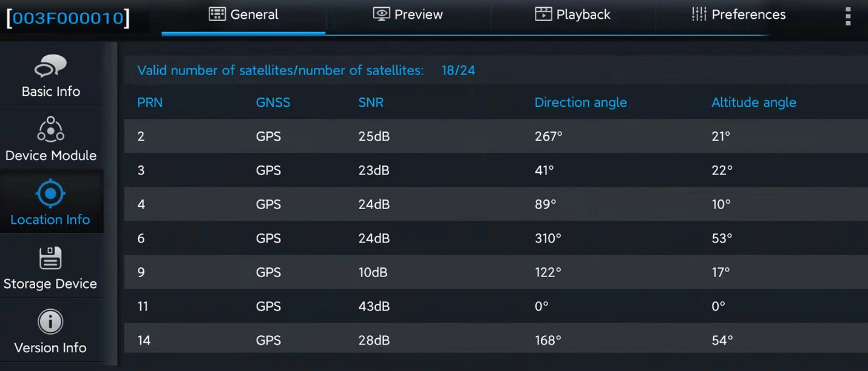Switch to the Preview tab

(408, 15)
